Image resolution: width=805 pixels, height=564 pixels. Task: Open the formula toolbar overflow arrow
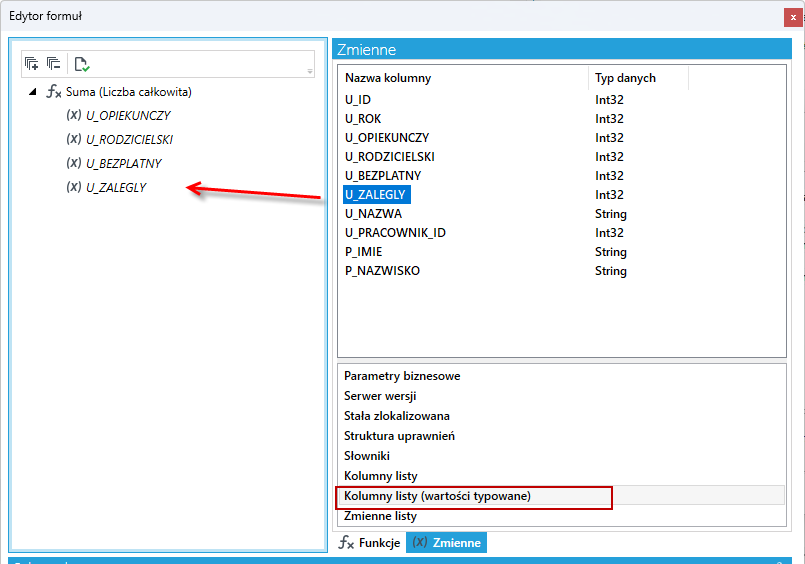(x=310, y=71)
